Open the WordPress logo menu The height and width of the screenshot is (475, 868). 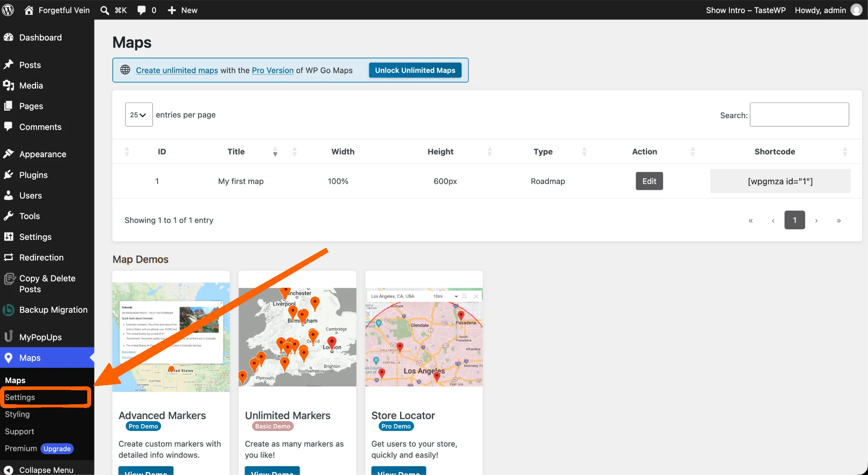tap(8, 10)
